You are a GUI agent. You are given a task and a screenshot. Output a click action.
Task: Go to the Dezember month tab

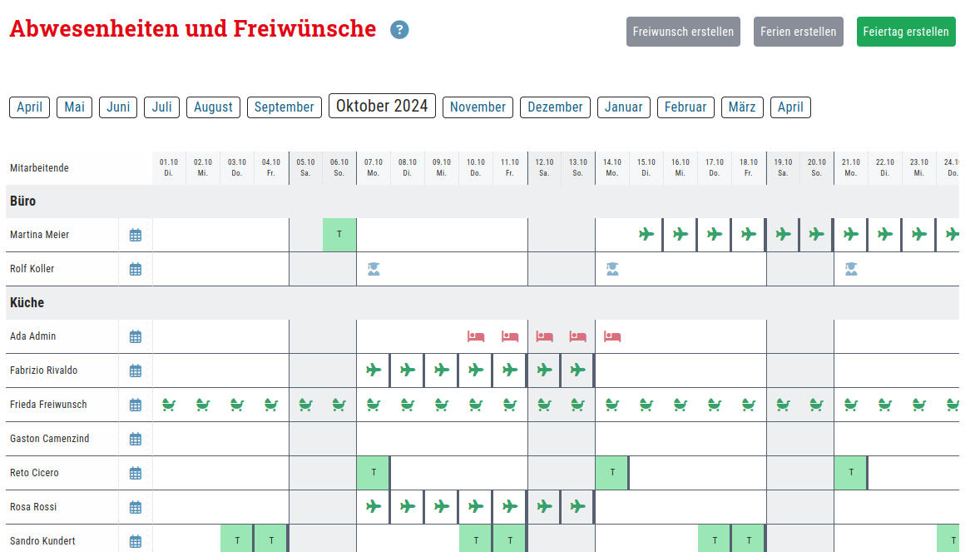click(x=555, y=107)
